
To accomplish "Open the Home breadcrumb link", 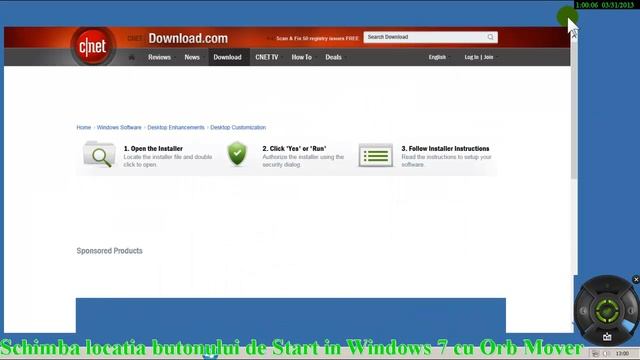I will tap(84, 127).
